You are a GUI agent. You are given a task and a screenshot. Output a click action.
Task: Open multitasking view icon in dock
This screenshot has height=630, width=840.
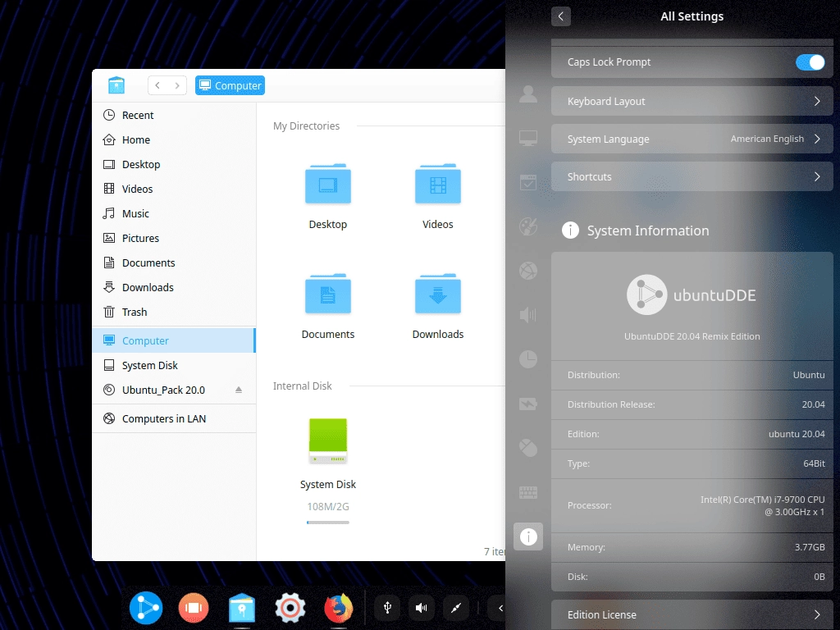pos(194,608)
